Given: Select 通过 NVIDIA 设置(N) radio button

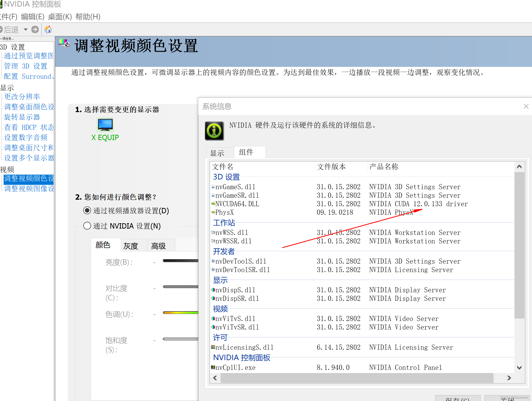Looking at the screenshot, I should pos(87,226).
